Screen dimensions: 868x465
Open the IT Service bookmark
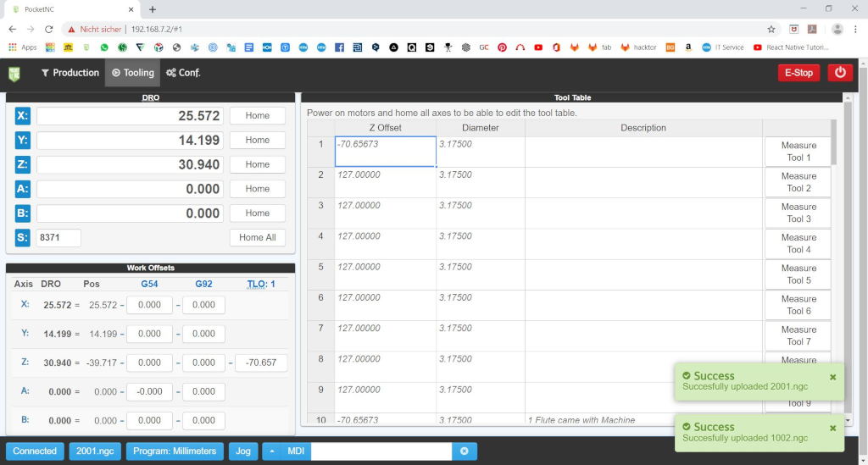[x=722, y=47]
